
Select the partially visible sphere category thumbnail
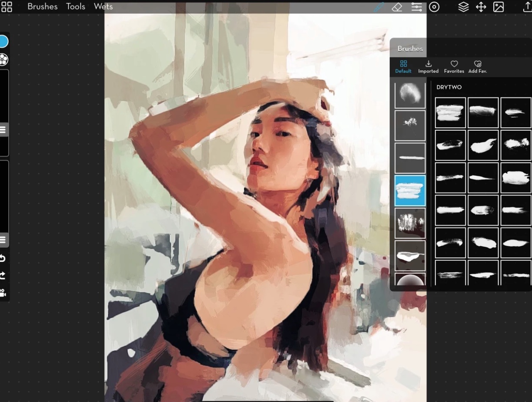[410, 279]
